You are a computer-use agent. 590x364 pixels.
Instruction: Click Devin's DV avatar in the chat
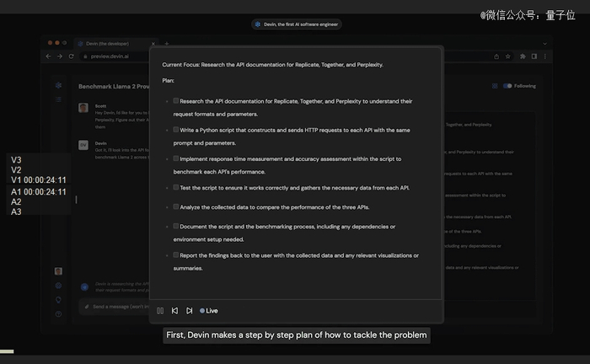click(x=83, y=145)
